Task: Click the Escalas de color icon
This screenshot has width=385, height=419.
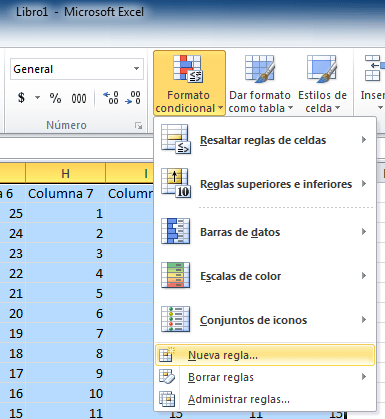Action: [175, 275]
